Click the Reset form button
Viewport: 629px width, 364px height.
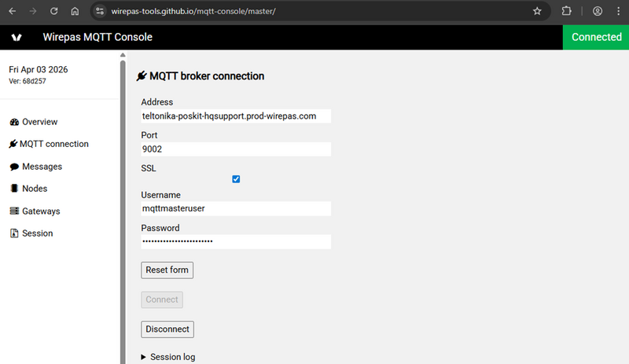(x=167, y=270)
